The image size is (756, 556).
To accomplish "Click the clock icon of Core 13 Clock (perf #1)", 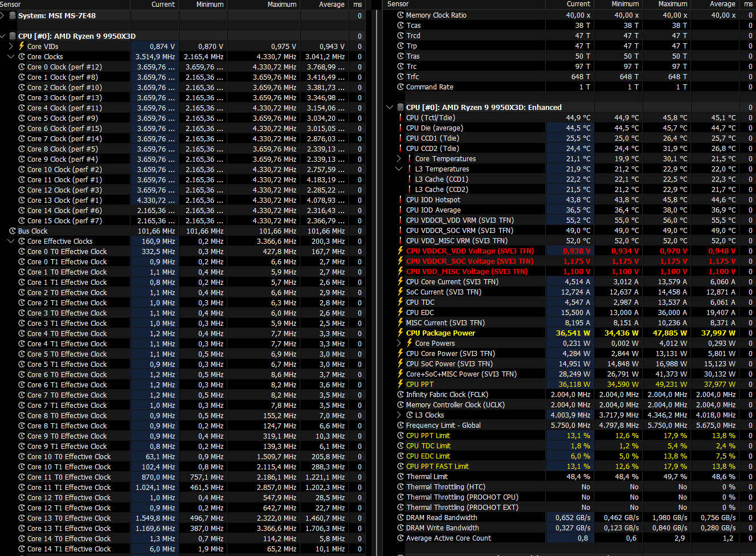I will (x=22, y=200).
